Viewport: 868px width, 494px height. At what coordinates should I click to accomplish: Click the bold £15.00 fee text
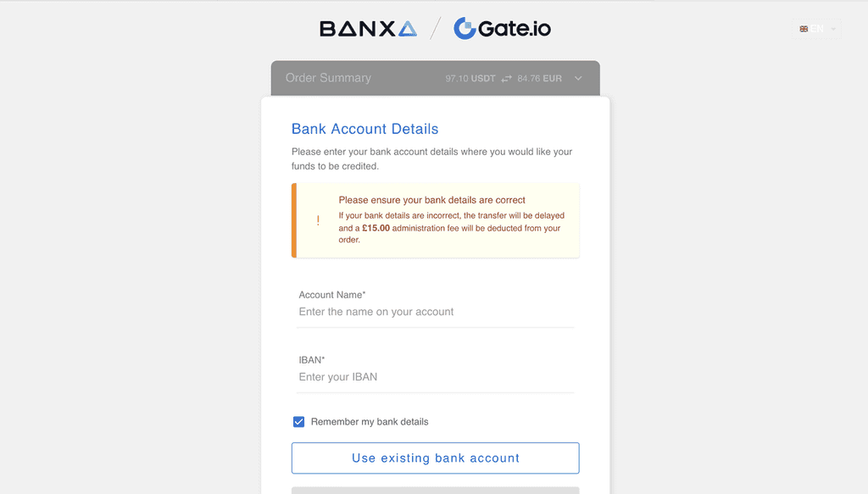coord(376,228)
